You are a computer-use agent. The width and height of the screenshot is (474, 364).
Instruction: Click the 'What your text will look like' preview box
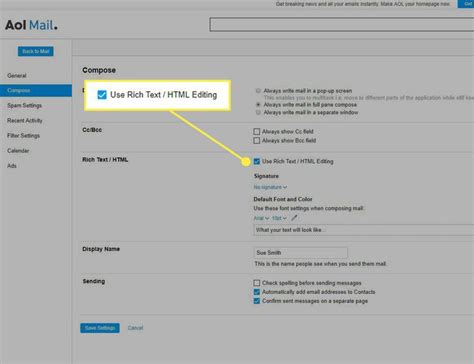coord(364,230)
